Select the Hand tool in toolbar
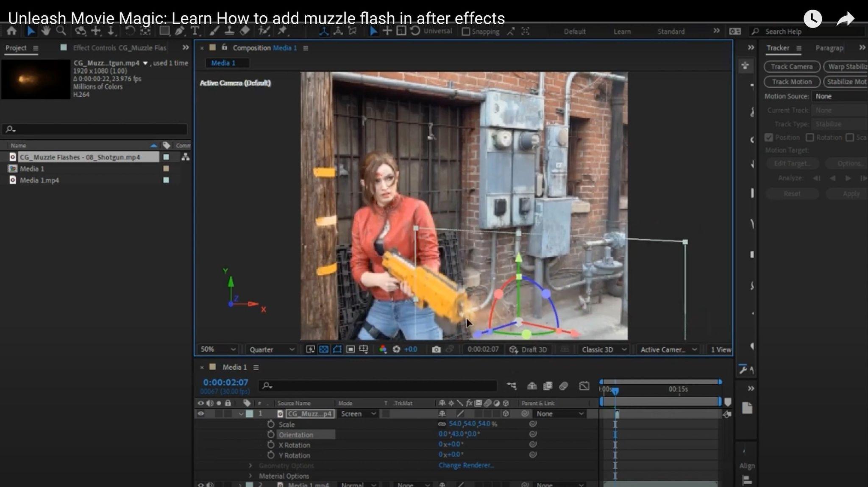The height and width of the screenshot is (487, 868). tap(46, 31)
